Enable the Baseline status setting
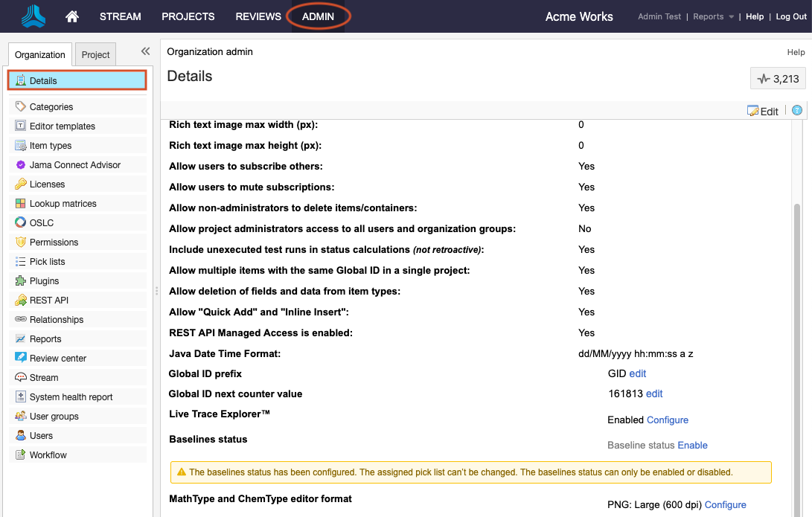Screen dimensions: 812x517 [x=692, y=445]
